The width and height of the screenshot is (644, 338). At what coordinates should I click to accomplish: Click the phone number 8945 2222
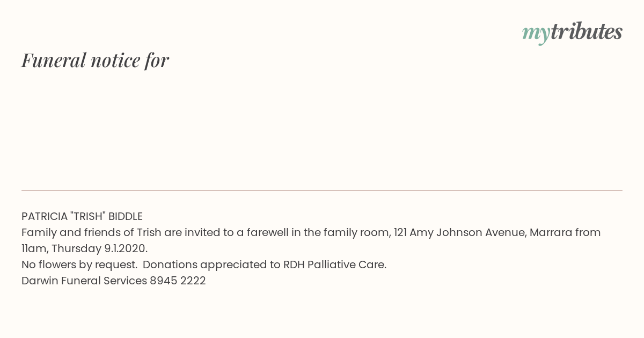click(x=178, y=281)
